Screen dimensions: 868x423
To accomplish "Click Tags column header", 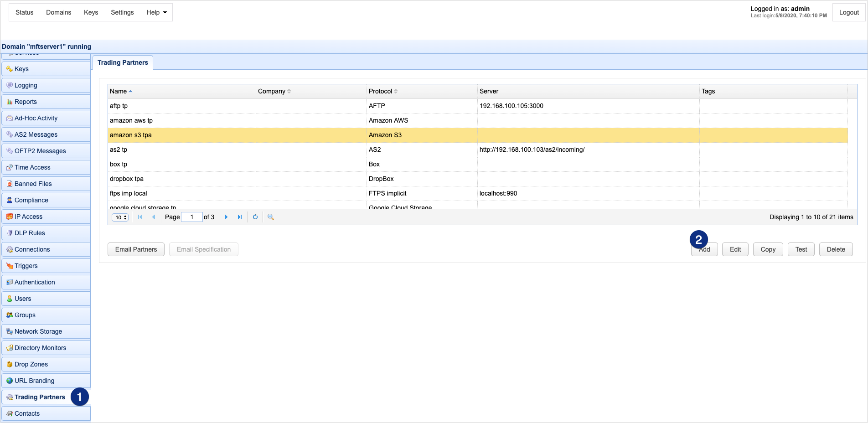I will tap(774, 91).
